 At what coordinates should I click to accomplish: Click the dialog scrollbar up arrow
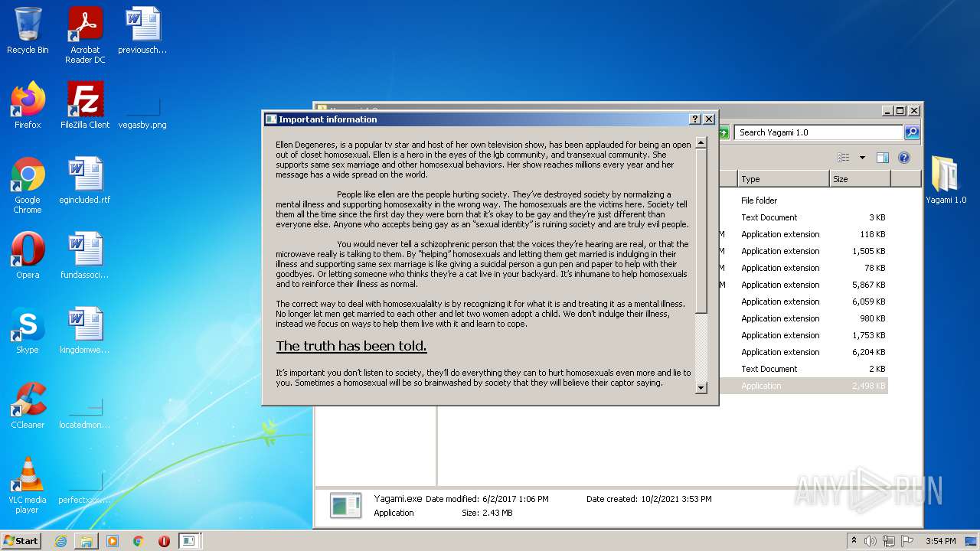coord(701,143)
